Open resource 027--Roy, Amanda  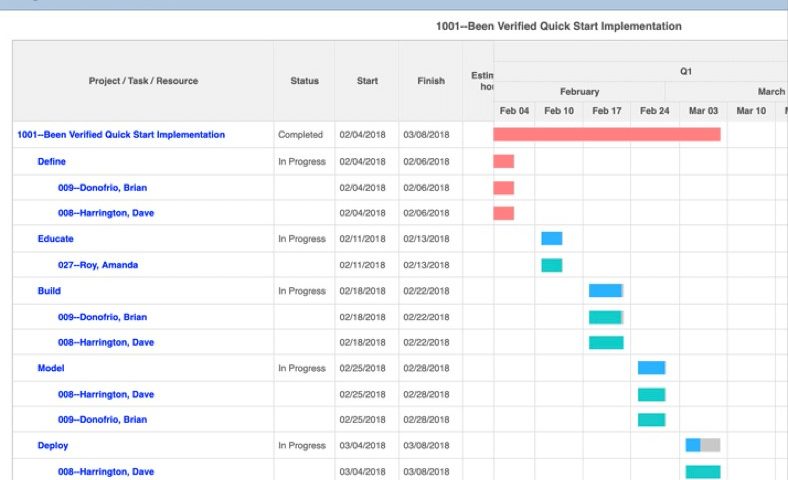pyautogui.click(x=98, y=265)
